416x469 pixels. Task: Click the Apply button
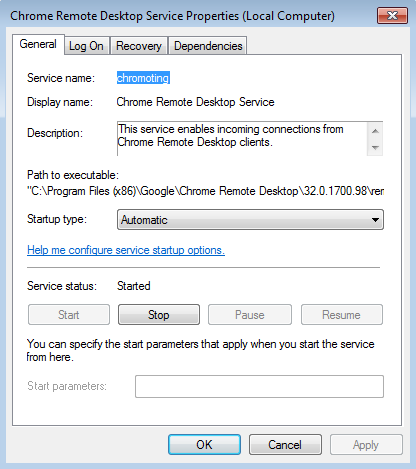(366, 445)
